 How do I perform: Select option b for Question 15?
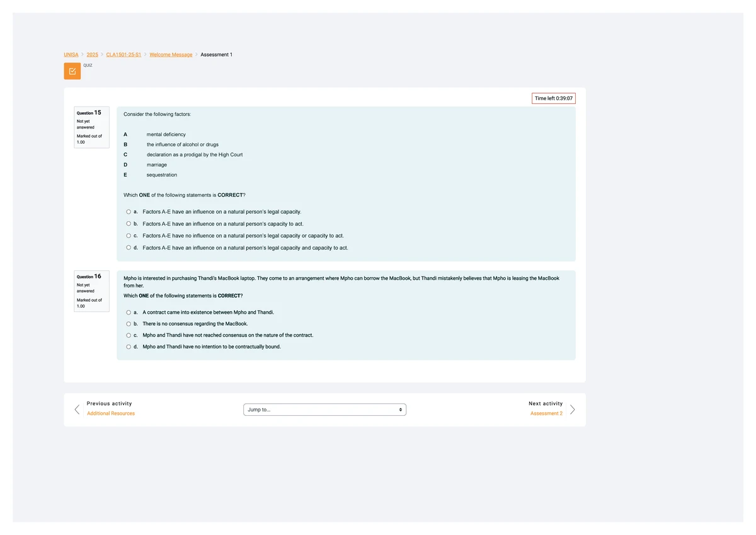coord(129,224)
